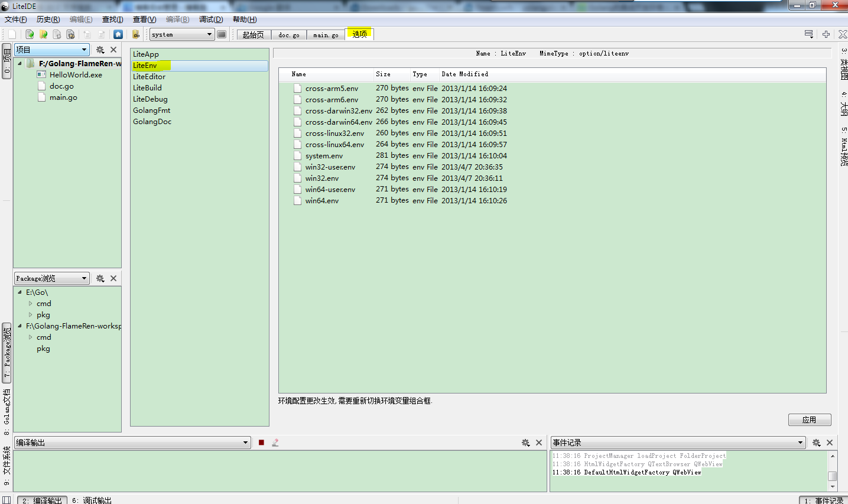Open the Package浏览 panel gear settings
848x504 pixels.
pos(100,278)
